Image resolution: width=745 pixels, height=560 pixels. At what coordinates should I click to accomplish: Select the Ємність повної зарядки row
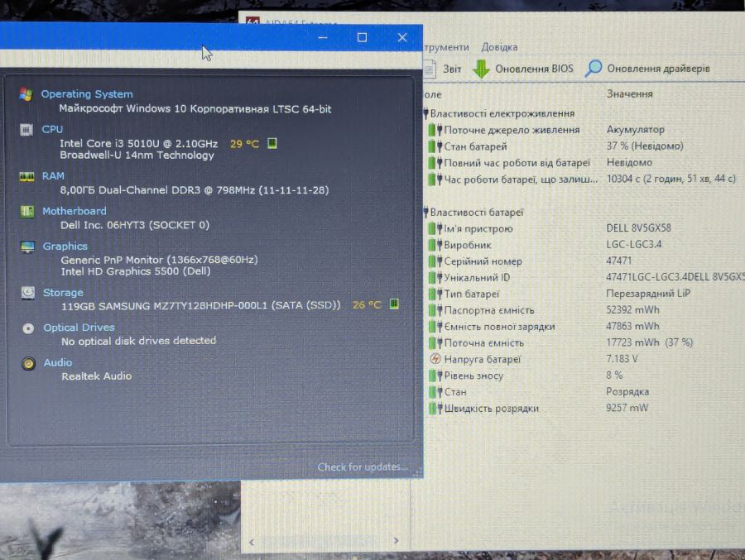point(544,327)
